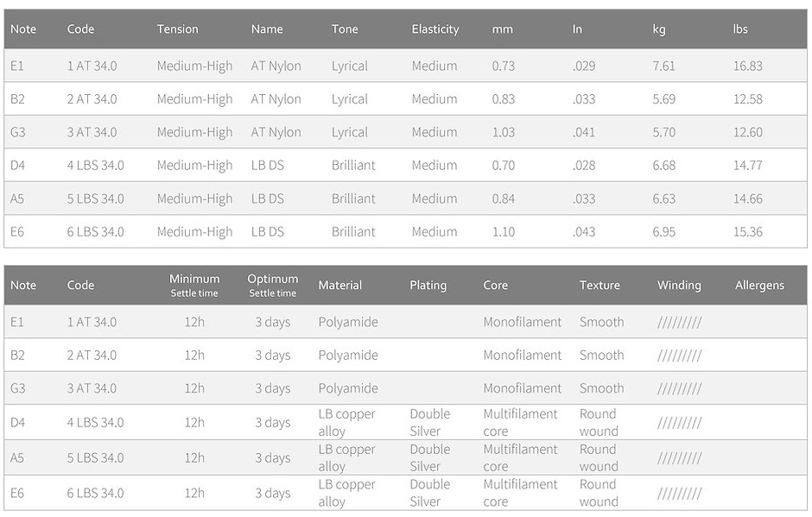Click the Allergens column header
Viewport: 812px width, 517px height.
(759, 286)
